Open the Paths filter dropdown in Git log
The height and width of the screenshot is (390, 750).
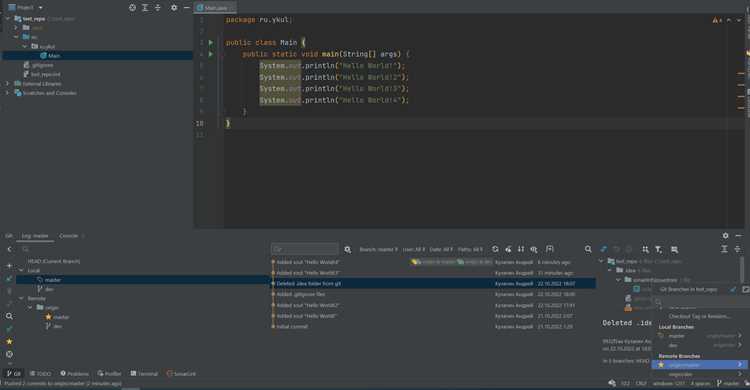[471, 249]
